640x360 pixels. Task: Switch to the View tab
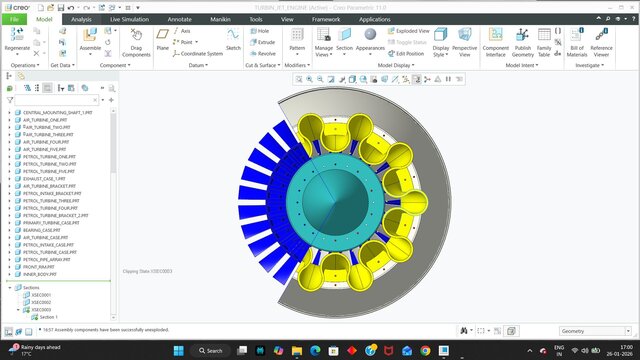coord(287,19)
